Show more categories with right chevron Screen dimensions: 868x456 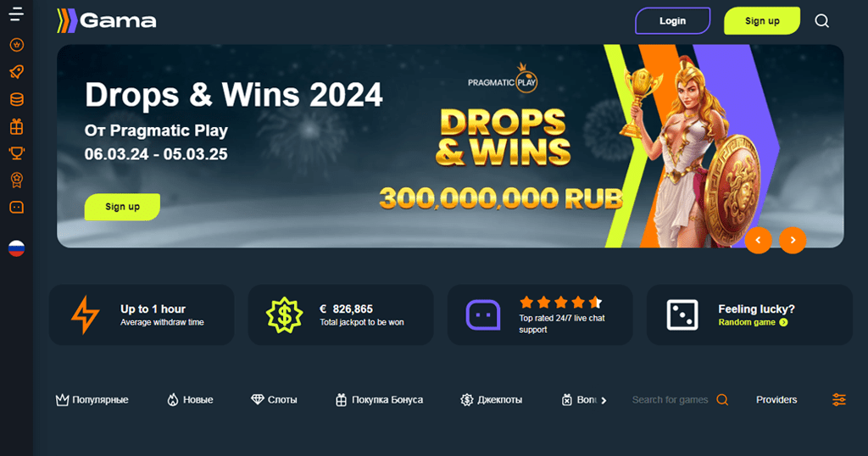[x=604, y=400]
